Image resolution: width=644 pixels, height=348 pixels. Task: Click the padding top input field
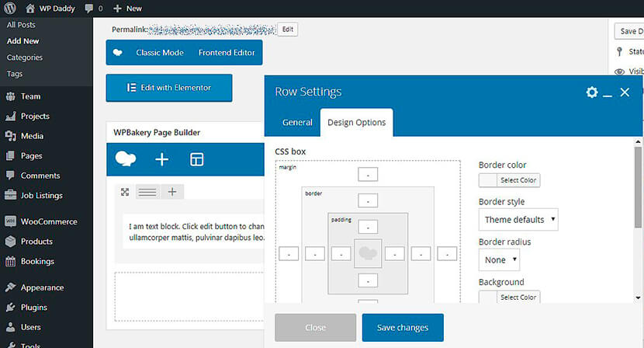pyautogui.click(x=368, y=227)
